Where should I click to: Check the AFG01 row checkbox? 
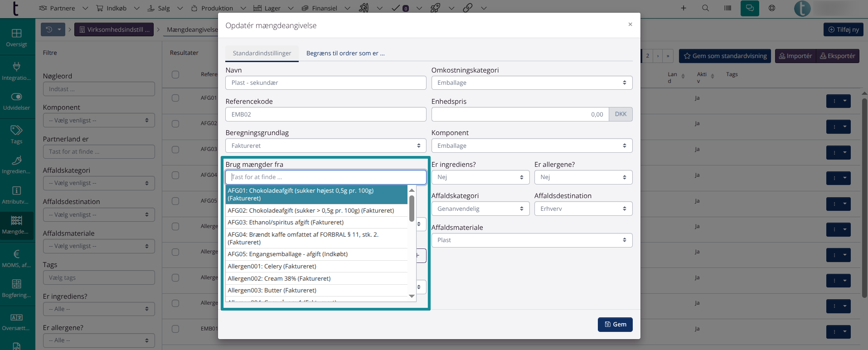(175, 98)
